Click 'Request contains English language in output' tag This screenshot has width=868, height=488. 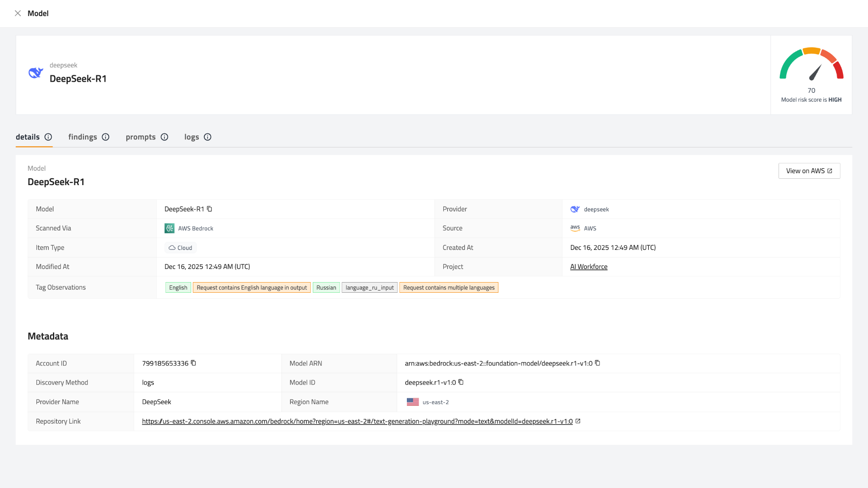point(252,288)
